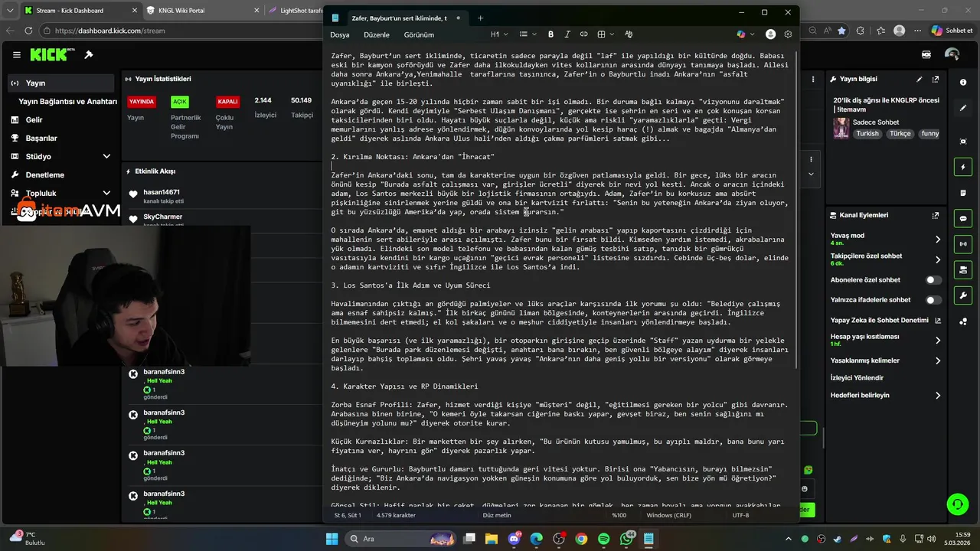Open the Notepad account profile icon
Viewport: 980px width, 551px height.
pyautogui.click(x=770, y=34)
